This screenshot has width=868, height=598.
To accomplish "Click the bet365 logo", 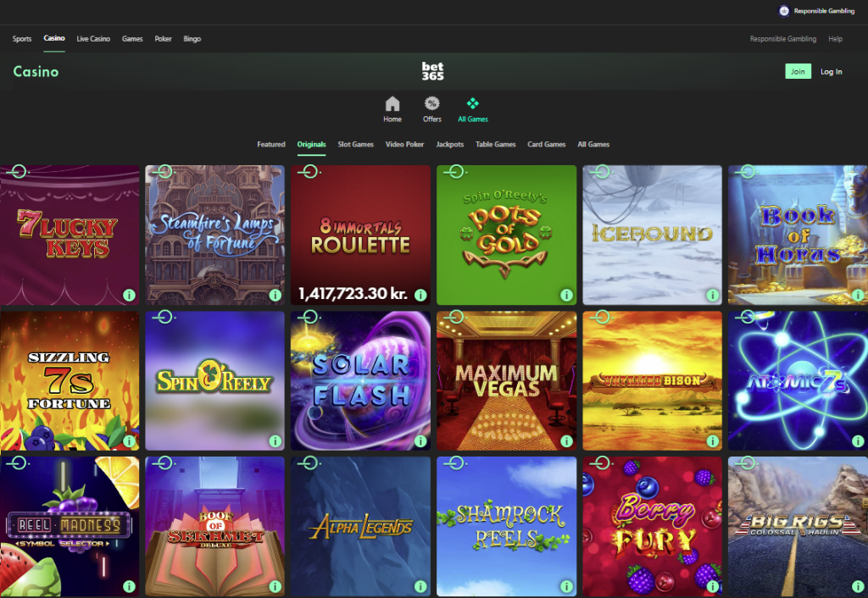I will point(433,70).
